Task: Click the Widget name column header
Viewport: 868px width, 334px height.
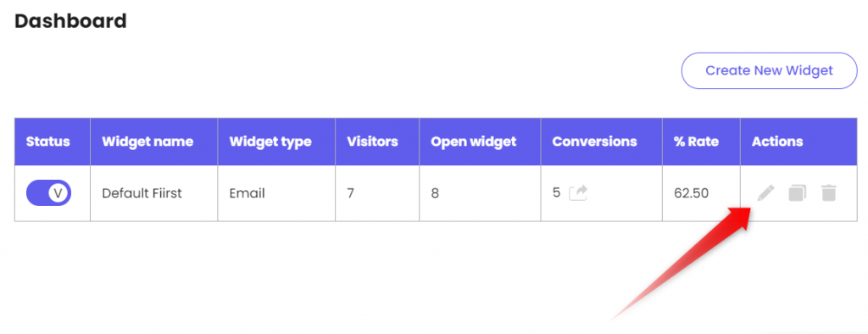Action: click(147, 142)
